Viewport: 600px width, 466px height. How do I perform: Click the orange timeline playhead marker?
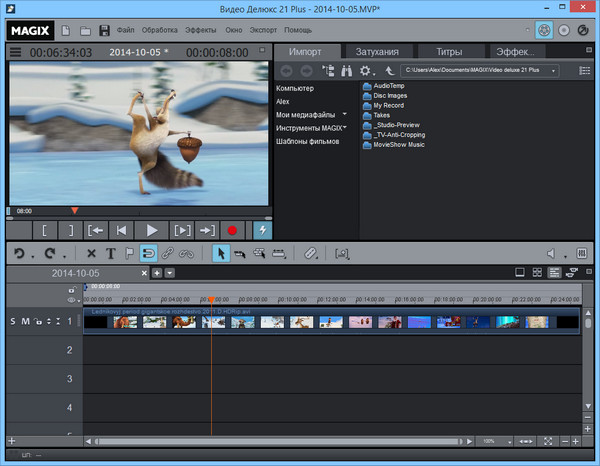tap(211, 299)
